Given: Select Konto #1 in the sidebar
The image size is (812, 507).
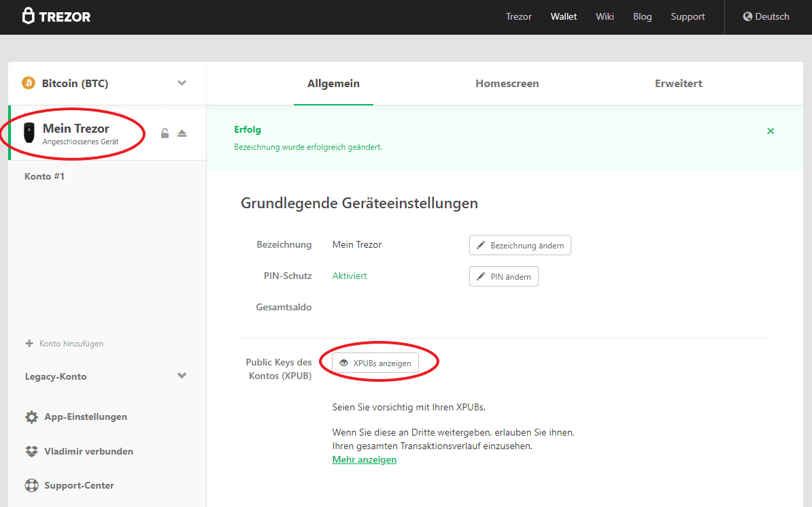Looking at the screenshot, I should (x=45, y=176).
